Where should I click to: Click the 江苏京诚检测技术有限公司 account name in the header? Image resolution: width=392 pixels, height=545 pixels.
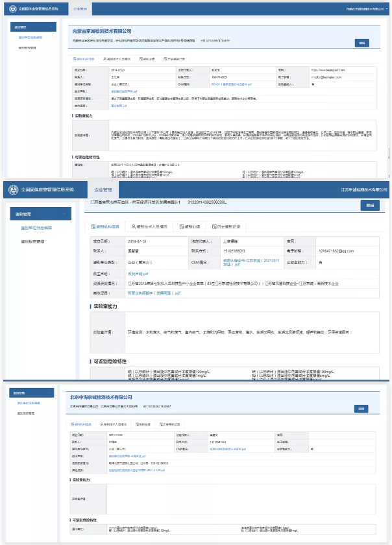coord(364,189)
